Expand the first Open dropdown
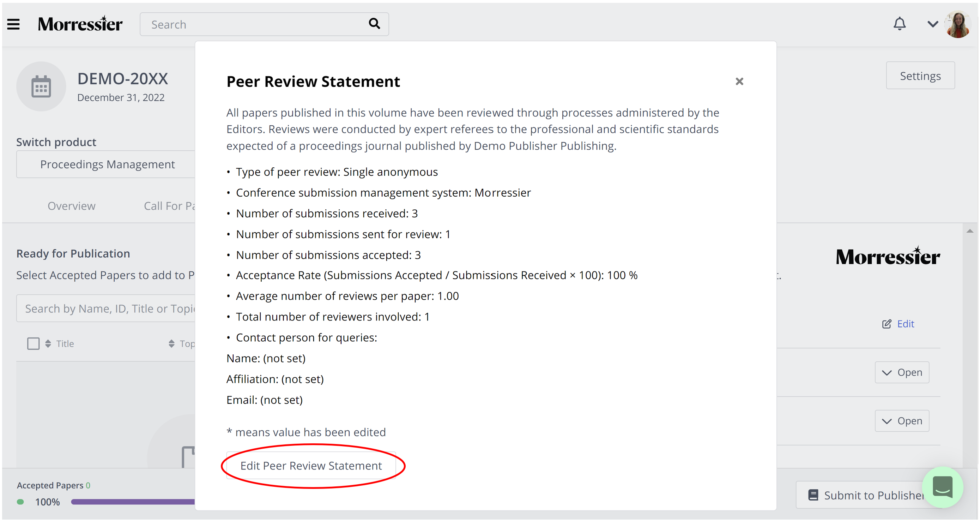Screen dimensions: 980x521 tap(902, 372)
